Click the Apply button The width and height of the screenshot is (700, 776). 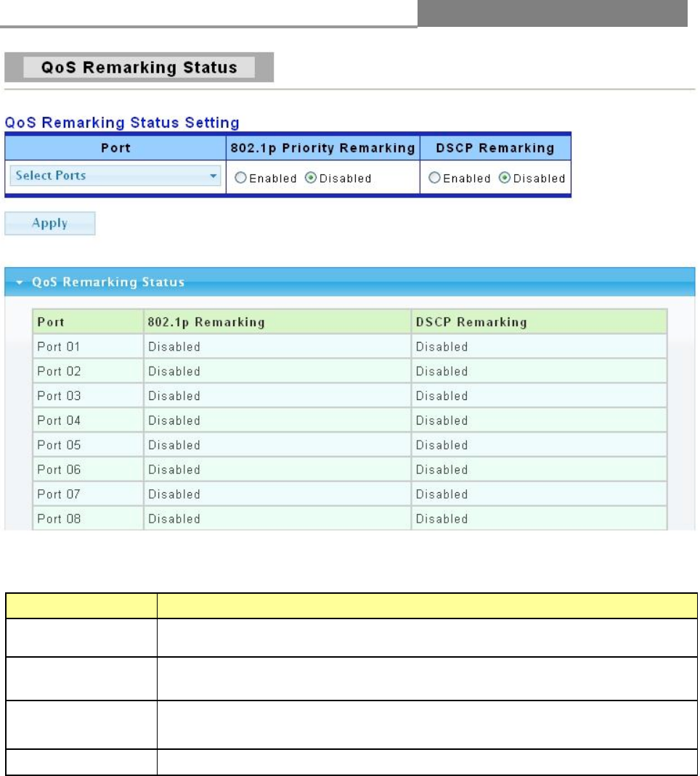(x=50, y=223)
